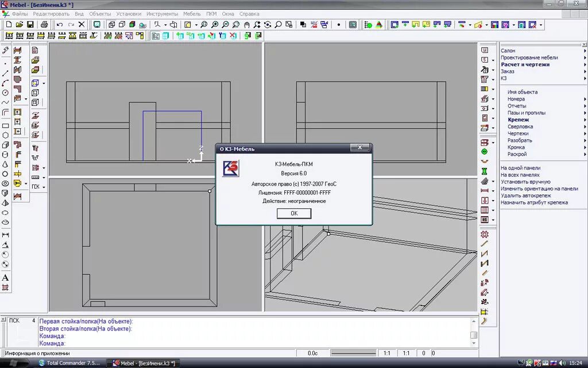Save the file with the floppy disk icon
This screenshot has width=588, height=368.
pos(30,25)
